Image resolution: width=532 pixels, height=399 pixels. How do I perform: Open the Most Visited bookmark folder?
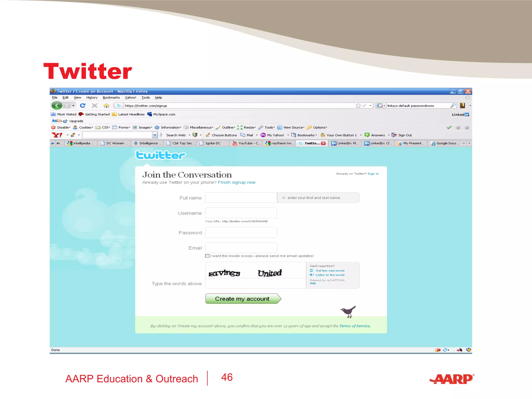[64, 114]
